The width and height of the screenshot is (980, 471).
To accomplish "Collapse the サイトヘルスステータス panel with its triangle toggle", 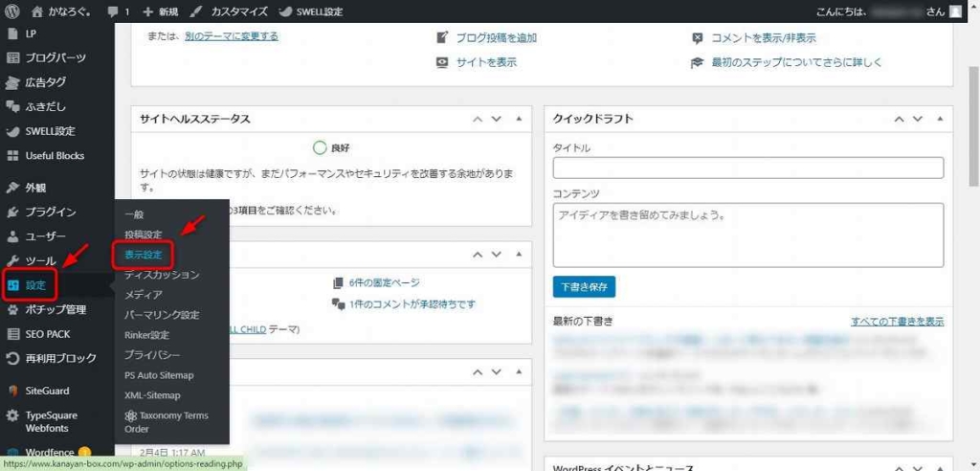I will (x=519, y=119).
